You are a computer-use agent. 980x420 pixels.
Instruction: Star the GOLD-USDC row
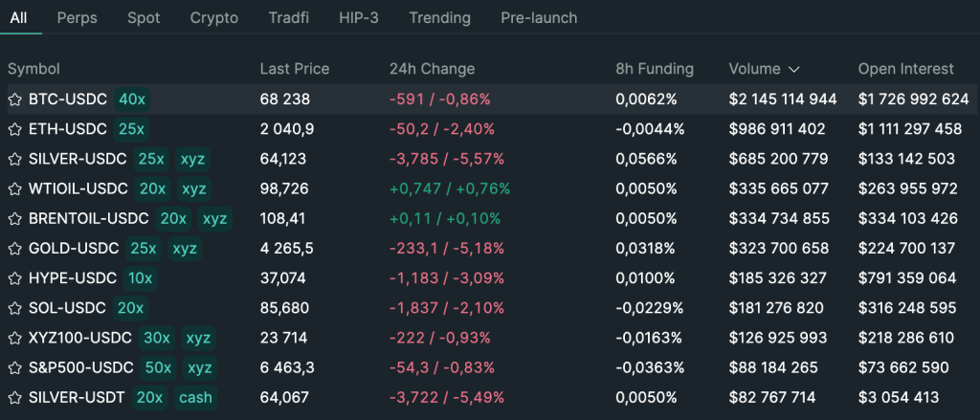point(14,249)
